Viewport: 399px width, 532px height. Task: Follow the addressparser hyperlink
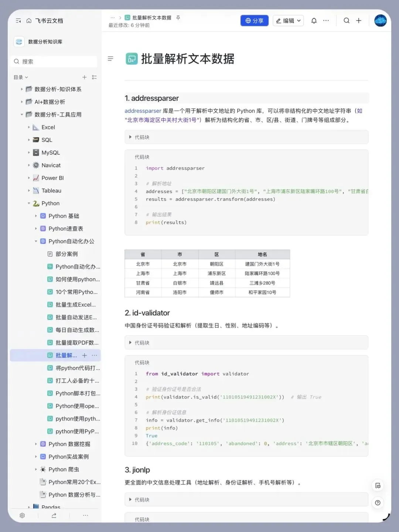click(x=143, y=111)
